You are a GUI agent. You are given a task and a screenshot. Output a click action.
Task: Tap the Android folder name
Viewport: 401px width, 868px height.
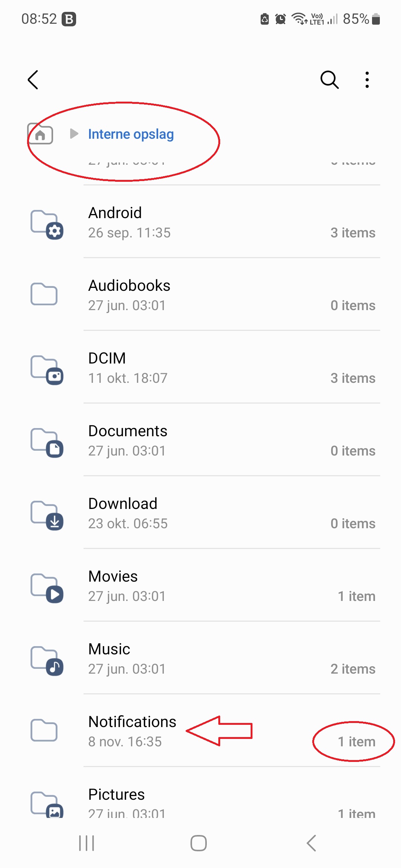(x=115, y=213)
